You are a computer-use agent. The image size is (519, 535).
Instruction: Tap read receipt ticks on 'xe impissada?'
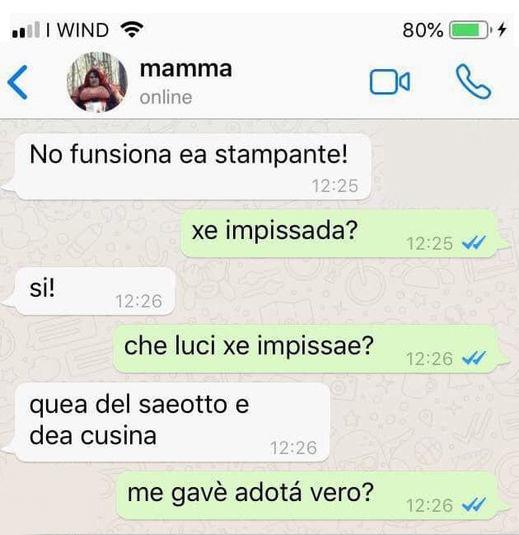pos(474,243)
